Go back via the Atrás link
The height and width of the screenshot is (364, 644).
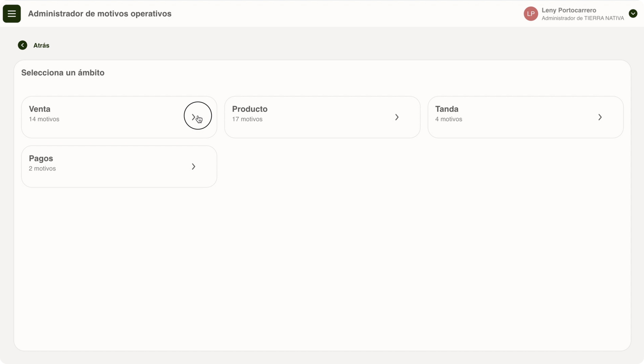[x=41, y=46]
